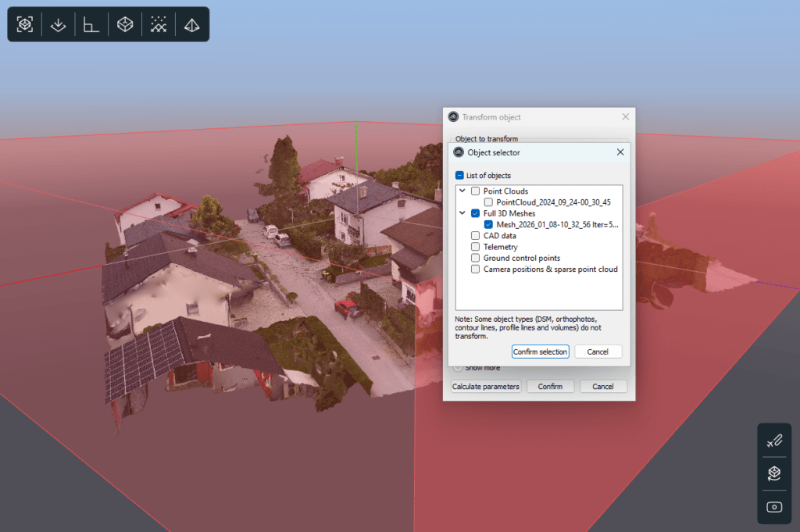Collapse the Full 3D Meshes tree node
The image size is (800, 532).
tap(462, 213)
